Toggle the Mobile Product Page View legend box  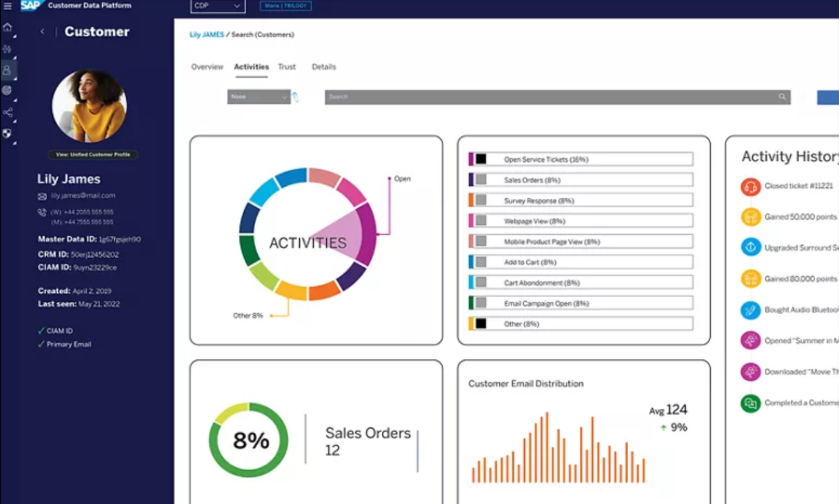tap(481, 241)
